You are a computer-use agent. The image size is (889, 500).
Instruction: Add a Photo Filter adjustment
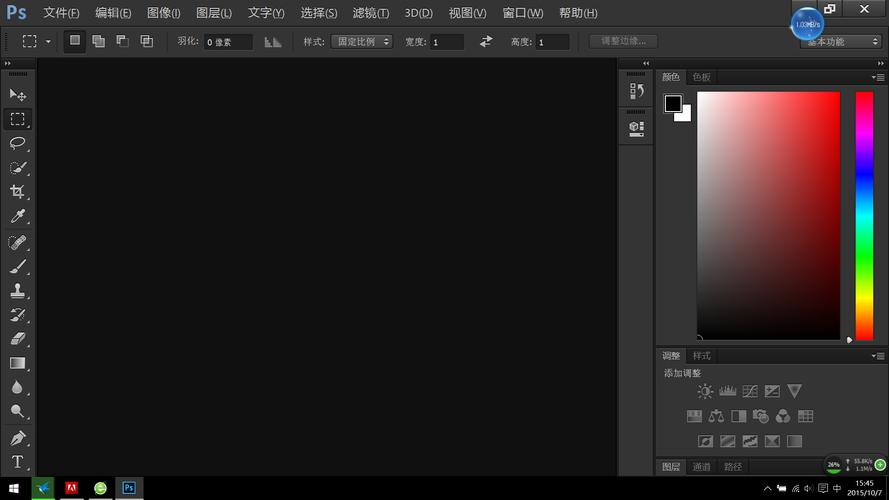761,416
